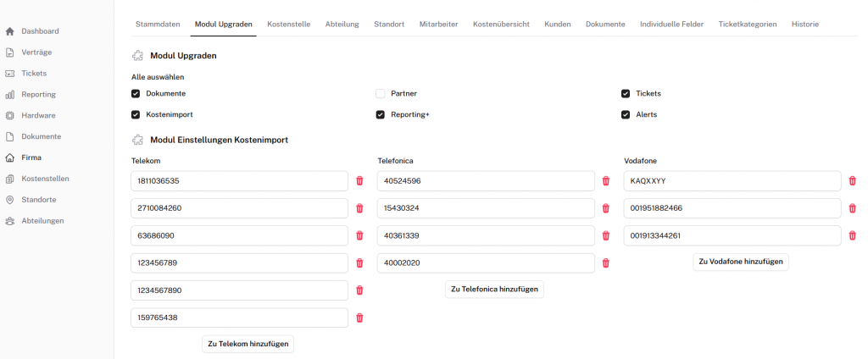
Task: Delete Telefonica entry 40524596
Action: click(605, 181)
